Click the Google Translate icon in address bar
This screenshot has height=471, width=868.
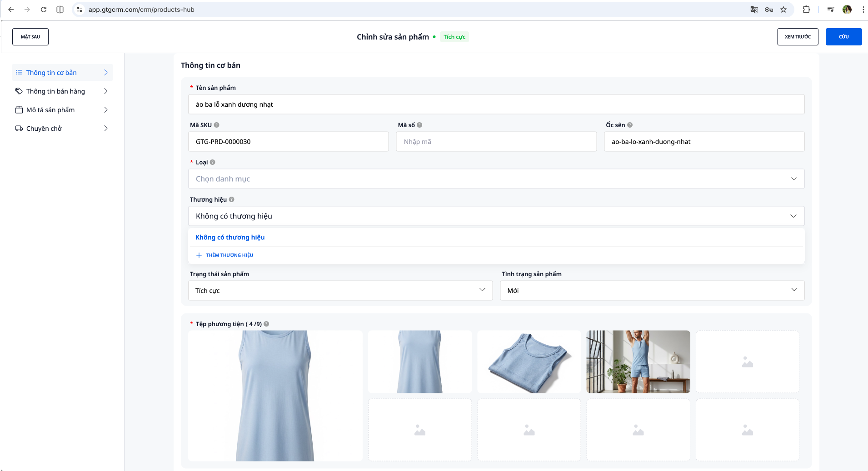[754, 10]
